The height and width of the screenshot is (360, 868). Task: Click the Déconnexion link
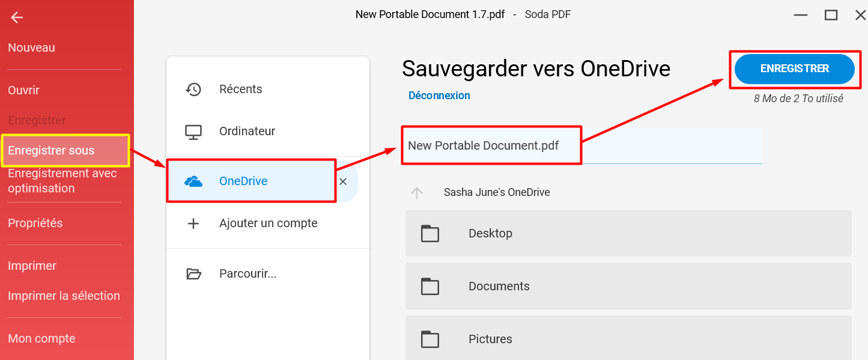tap(439, 96)
